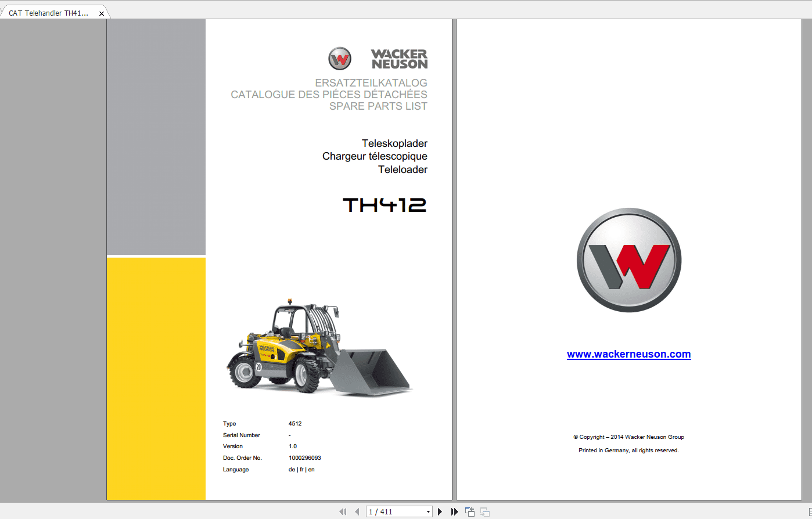812x519 pixels.
Task: Go forward to the next view
Action: coord(484,511)
